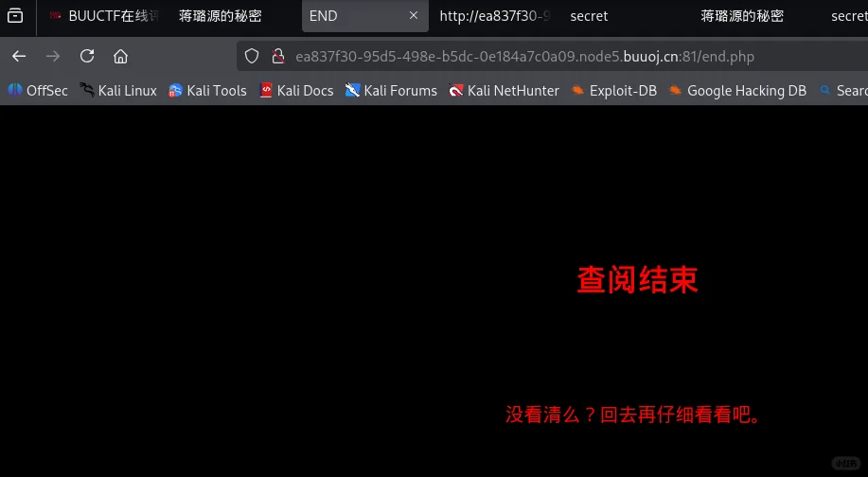Click the forward navigation arrow
Screen dimensions: 868x477
click(53, 56)
